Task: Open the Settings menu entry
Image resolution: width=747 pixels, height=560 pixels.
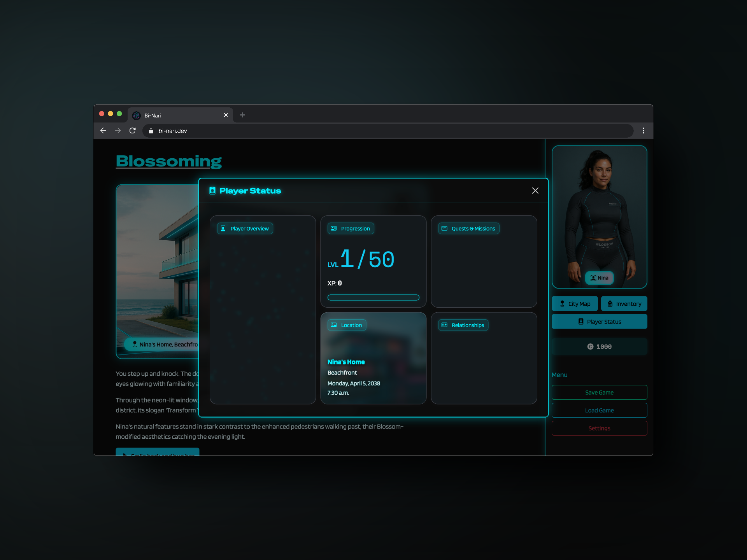Action: tap(599, 428)
